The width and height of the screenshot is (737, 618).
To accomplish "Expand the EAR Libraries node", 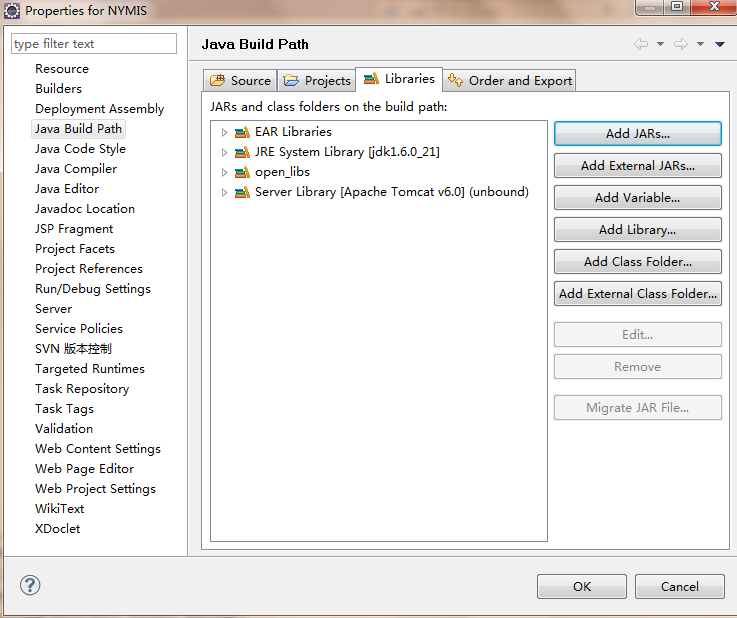I will coord(225,133).
